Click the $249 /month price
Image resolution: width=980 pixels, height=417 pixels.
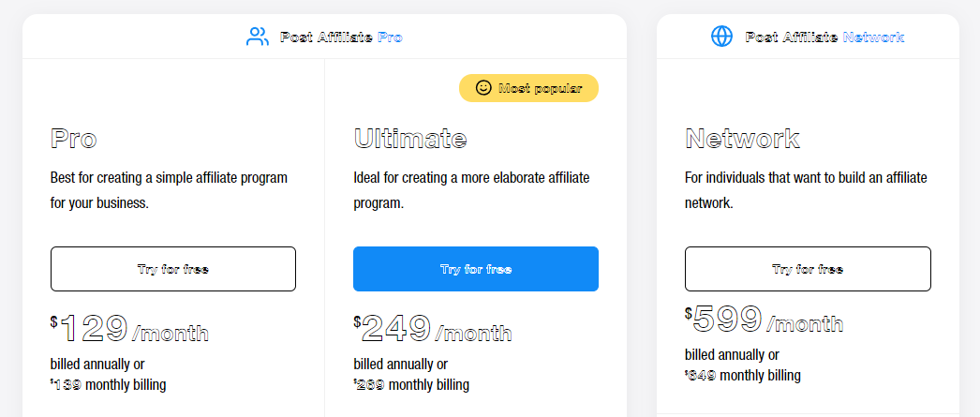[433, 329]
